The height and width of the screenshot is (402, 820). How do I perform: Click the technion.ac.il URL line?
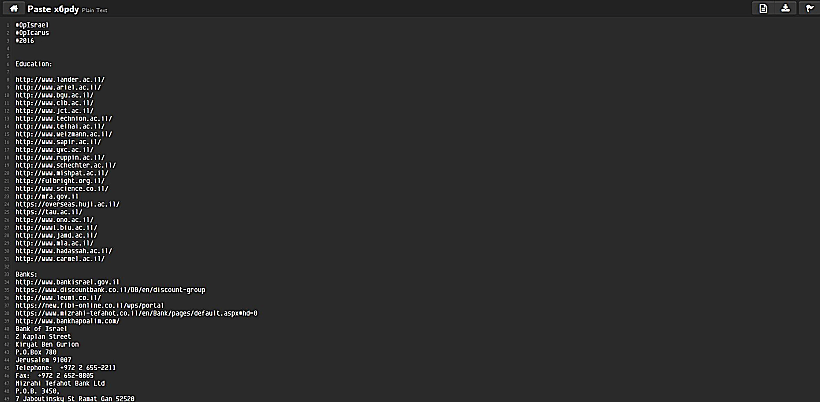coord(63,117)
